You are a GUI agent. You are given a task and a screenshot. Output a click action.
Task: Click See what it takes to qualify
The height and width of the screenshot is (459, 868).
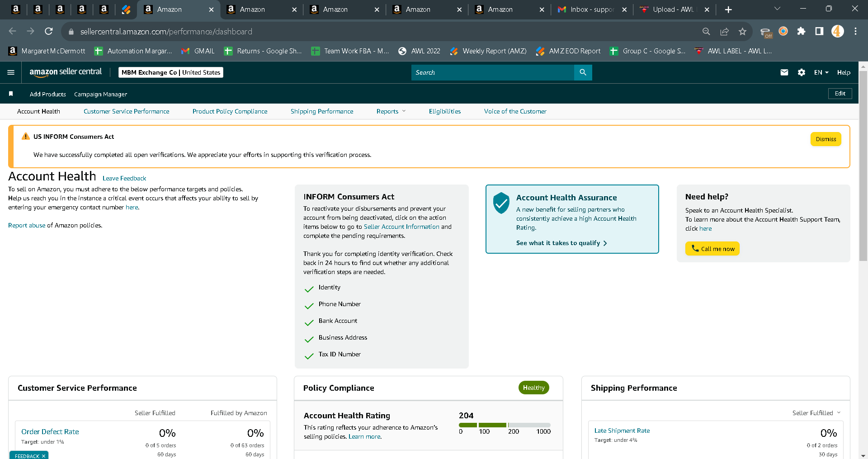pos(561,243)
